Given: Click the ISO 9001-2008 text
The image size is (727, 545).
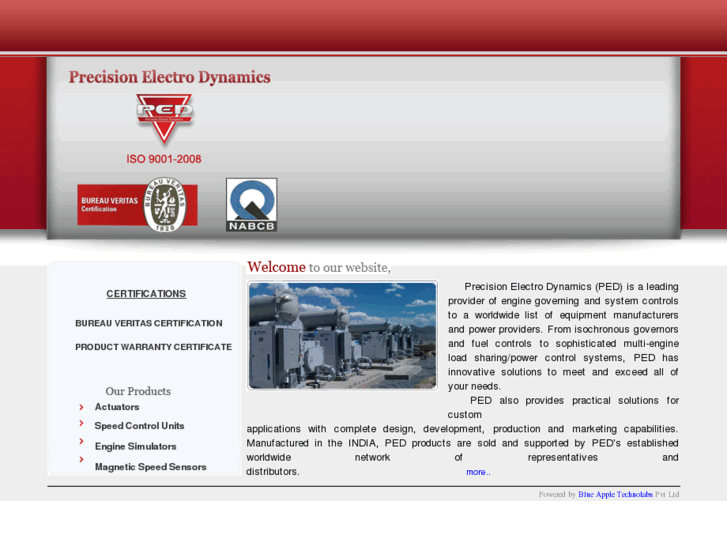Looking at the screenshot, I should click(164, 159).
